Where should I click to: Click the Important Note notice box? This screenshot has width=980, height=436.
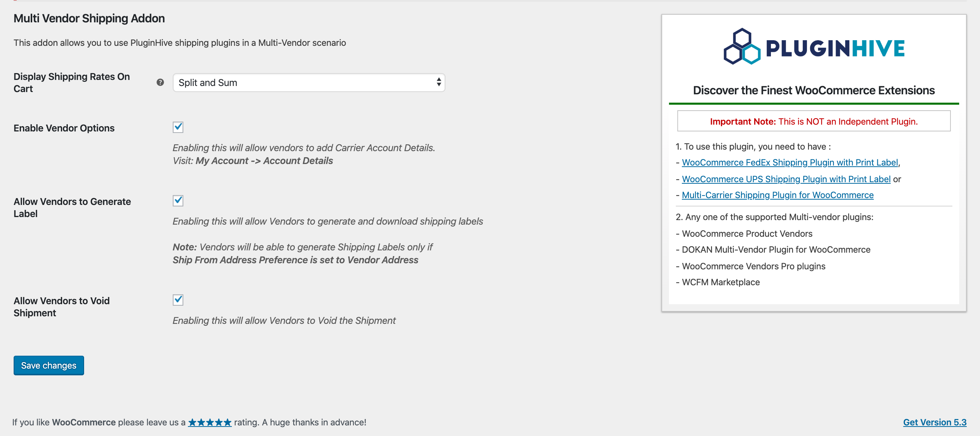point(813,121)
